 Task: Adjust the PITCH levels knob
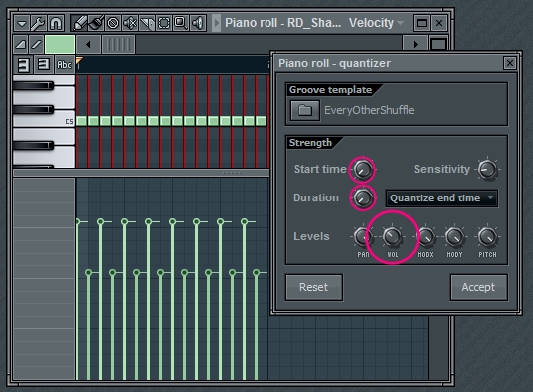[487, 237]
